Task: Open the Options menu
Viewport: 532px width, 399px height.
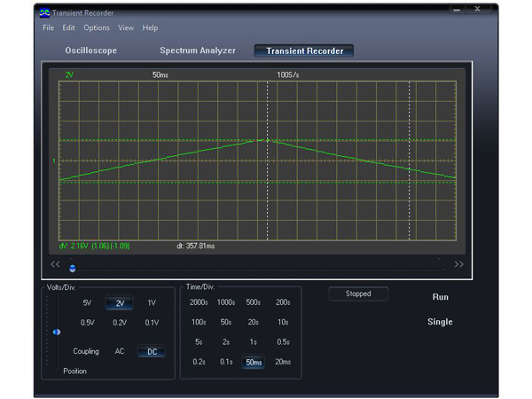Action: (x=97, y=28)
